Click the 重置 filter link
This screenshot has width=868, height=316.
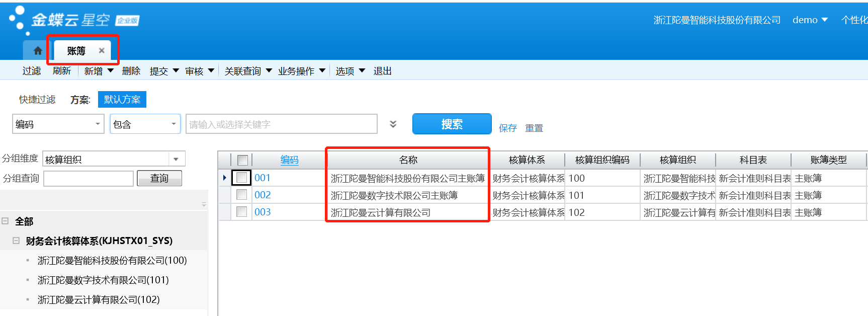pyautogui.click(x=534, y=128)
